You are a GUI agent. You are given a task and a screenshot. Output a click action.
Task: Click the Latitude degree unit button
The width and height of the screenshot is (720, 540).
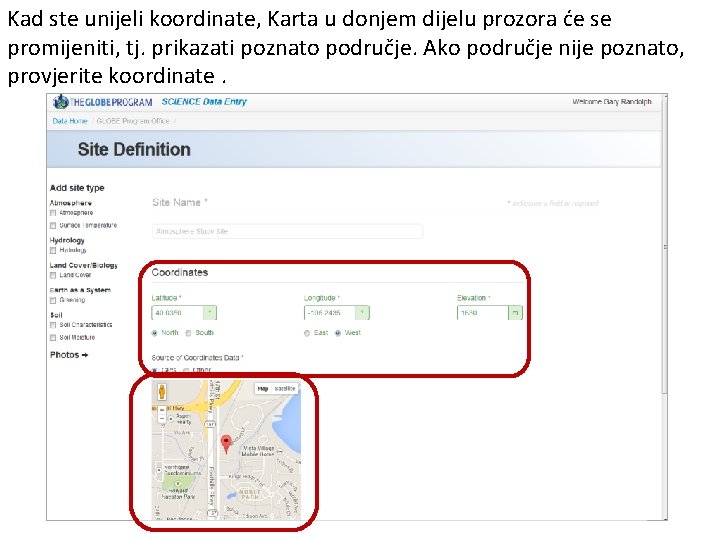(210, 313)
